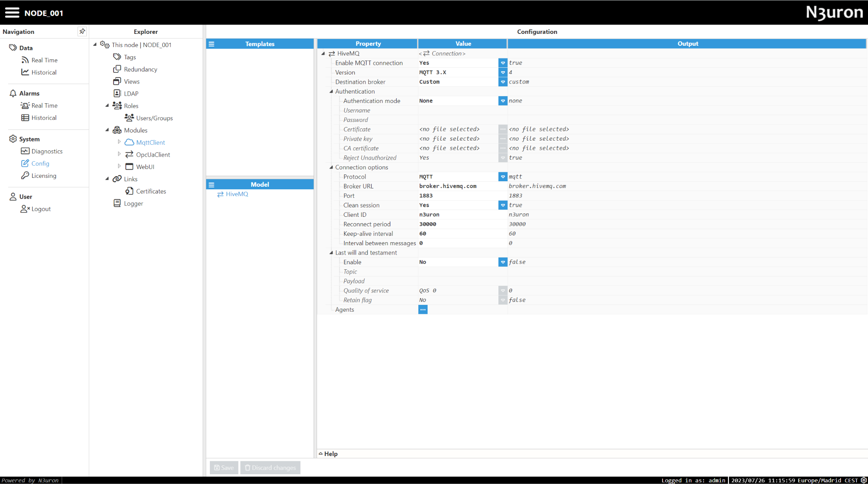
Task: Collapse the Links tree node
Action: pyautogui.click(x=107, y=179)
